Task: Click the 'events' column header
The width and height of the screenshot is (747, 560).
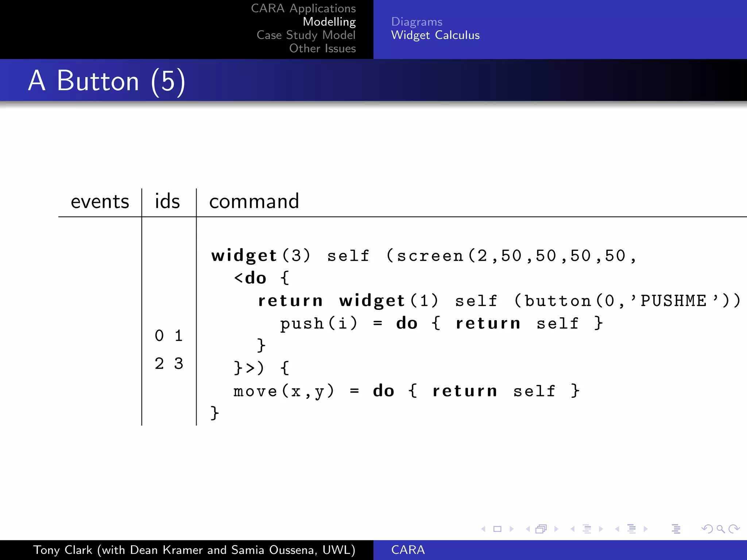Action: pyautogui.click(x=100, y=201)
